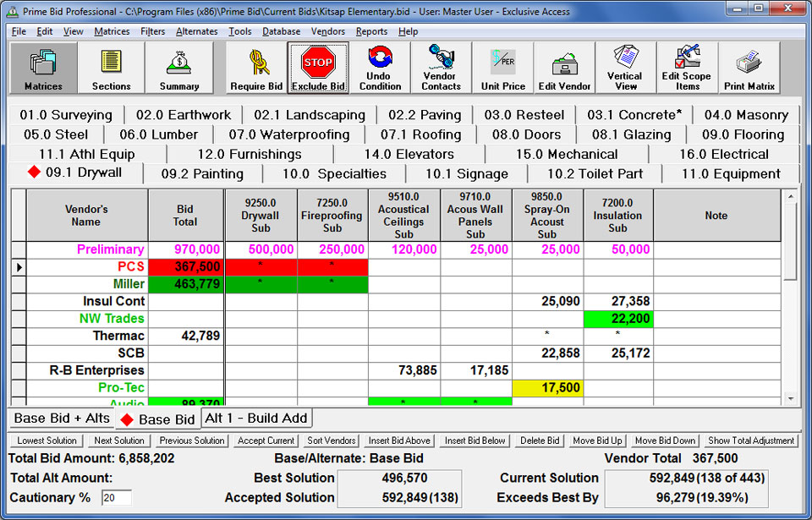812x520 pixels.
Task: Click the Exclude Bid stop sign
Action: 318,68
